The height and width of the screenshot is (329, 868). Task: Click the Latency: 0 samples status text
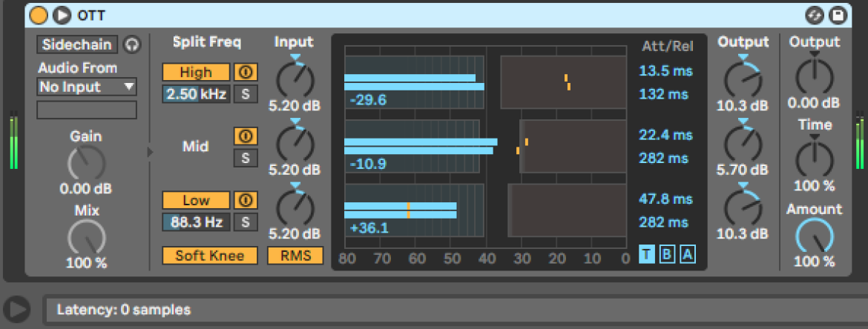pos(123,310)
